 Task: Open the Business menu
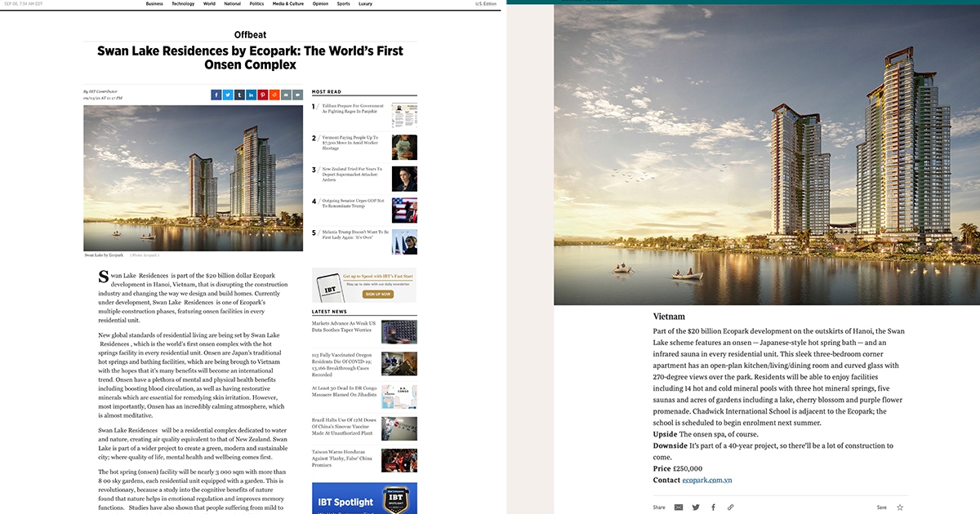click(x=154, y=4)
